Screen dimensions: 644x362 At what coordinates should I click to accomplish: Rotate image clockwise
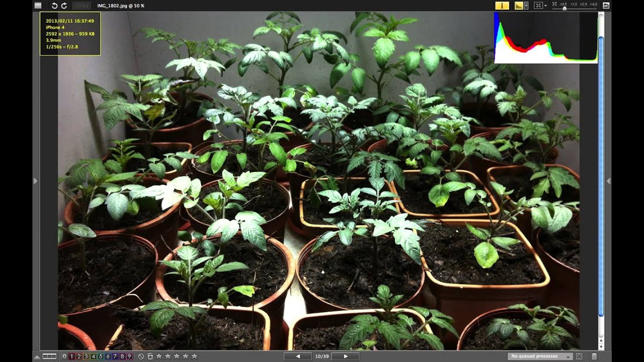coord(64,6)
